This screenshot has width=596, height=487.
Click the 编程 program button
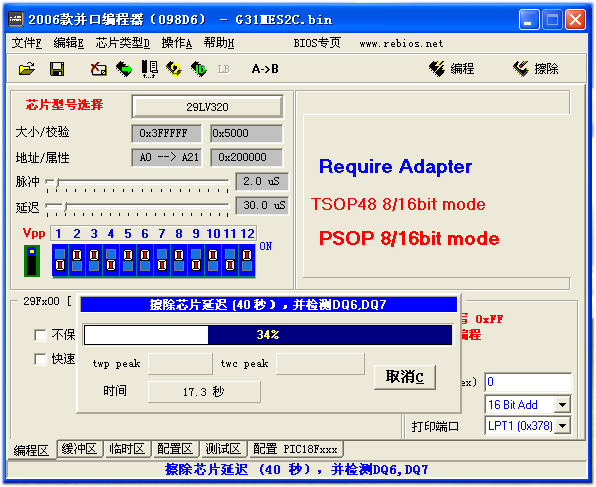pos(451,68)
